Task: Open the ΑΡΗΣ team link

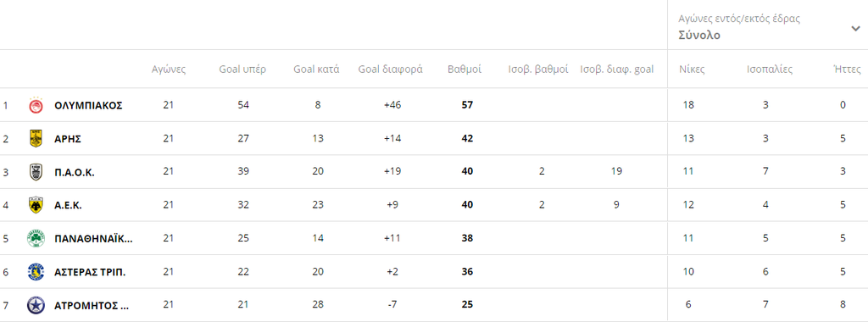Action: (x=68, y=139)
